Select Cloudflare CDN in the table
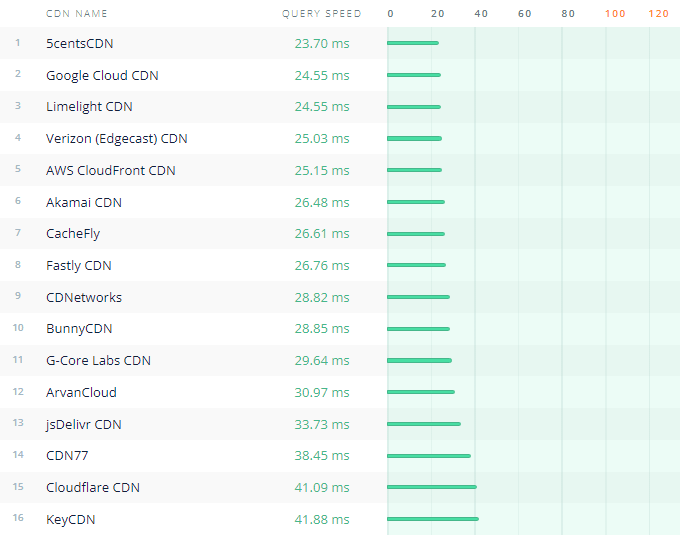The height and width of the screenshot is (535, 680). (x=93, y=488)
